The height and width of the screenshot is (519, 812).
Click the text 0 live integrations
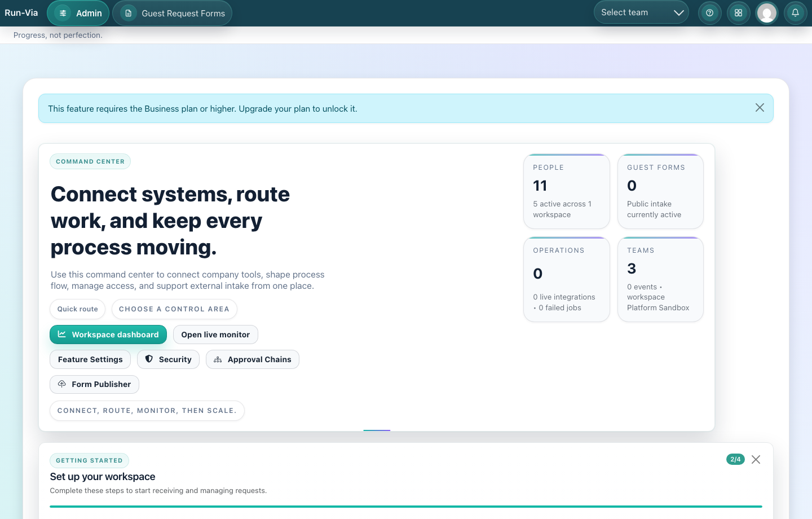[564, 297]
